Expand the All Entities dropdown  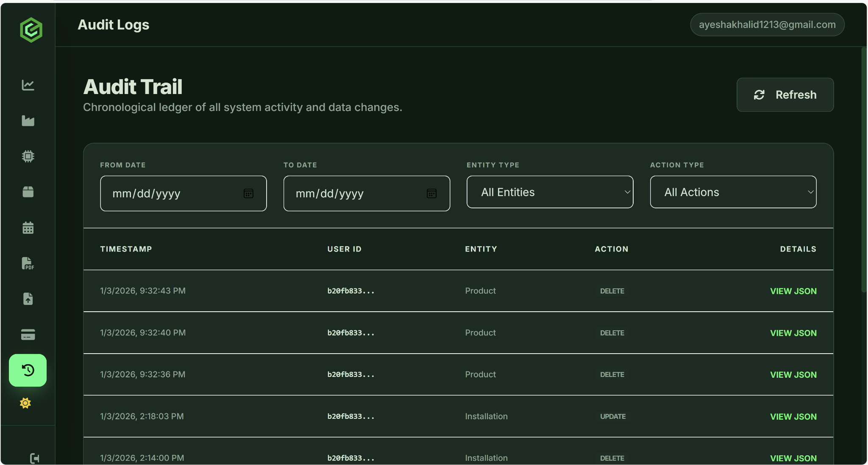[550, 192]
